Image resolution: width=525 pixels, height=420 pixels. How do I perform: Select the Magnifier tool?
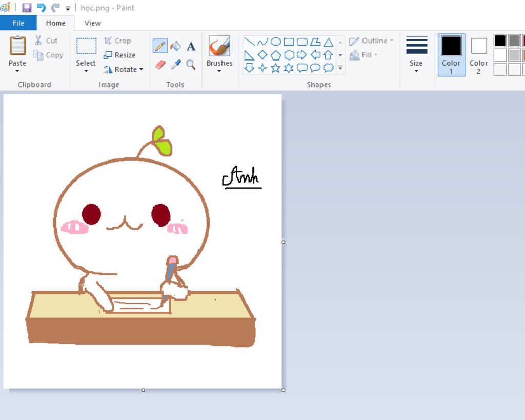click(x=191, y=64)
